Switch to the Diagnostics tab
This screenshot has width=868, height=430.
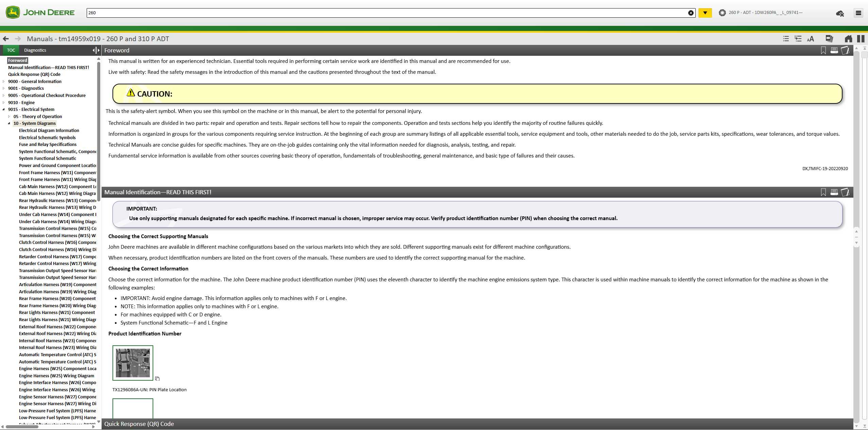click(35, 50)
